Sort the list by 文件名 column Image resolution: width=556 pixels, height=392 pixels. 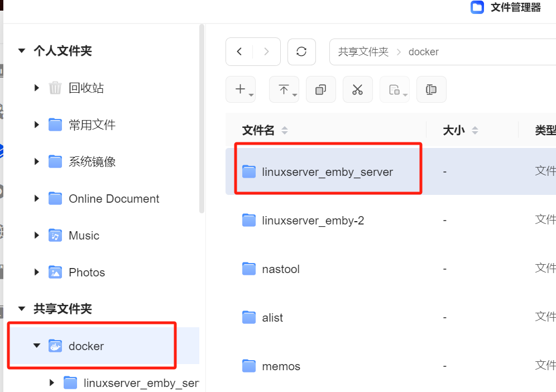284,131
